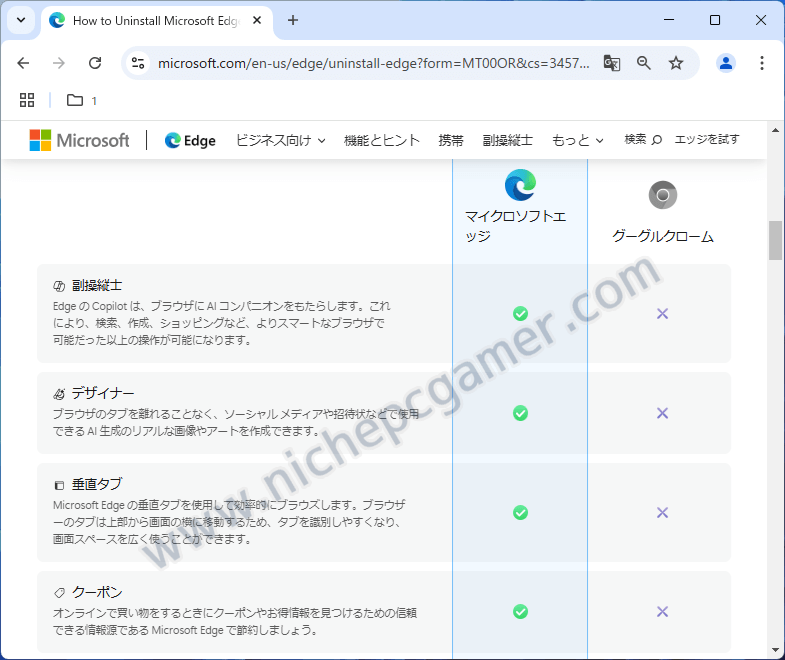
Task: Click the Microsoft Edge column logo
Action: [520, 185]
